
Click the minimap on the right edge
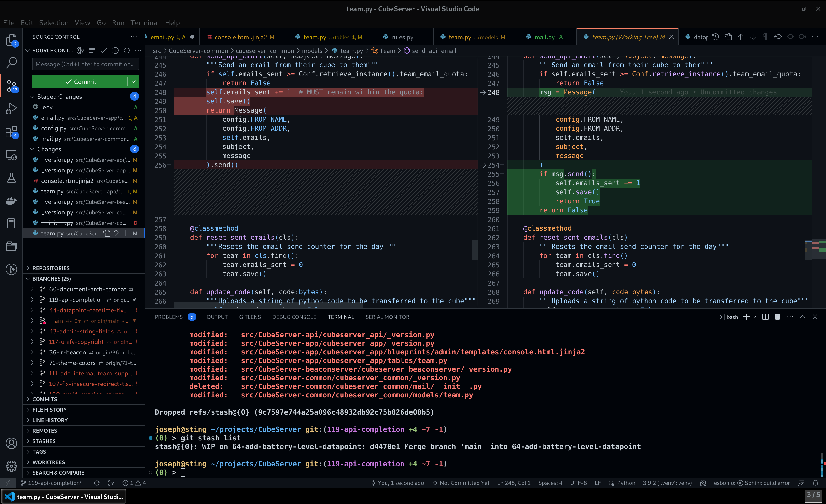click(815, 250)
